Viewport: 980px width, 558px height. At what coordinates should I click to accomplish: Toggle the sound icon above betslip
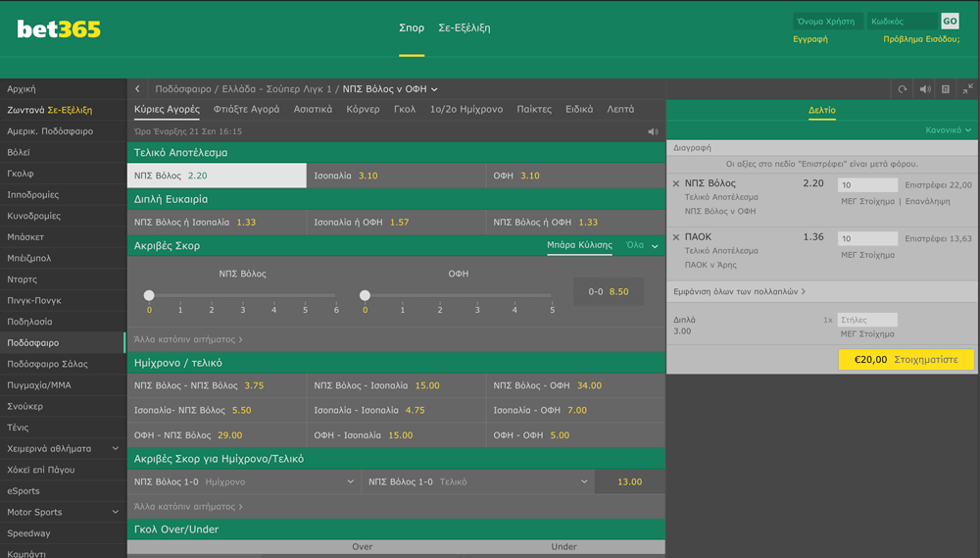(x=925, y=89)
